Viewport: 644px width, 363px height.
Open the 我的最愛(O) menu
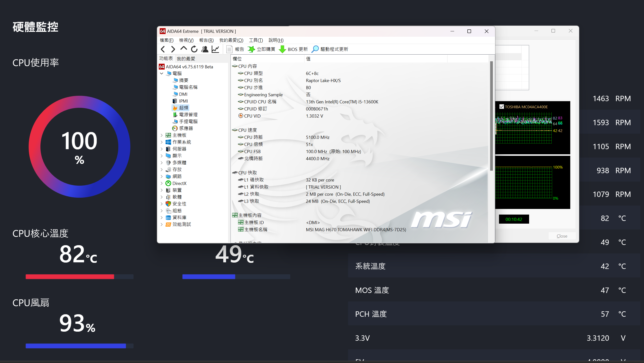[x=231, y=40]
